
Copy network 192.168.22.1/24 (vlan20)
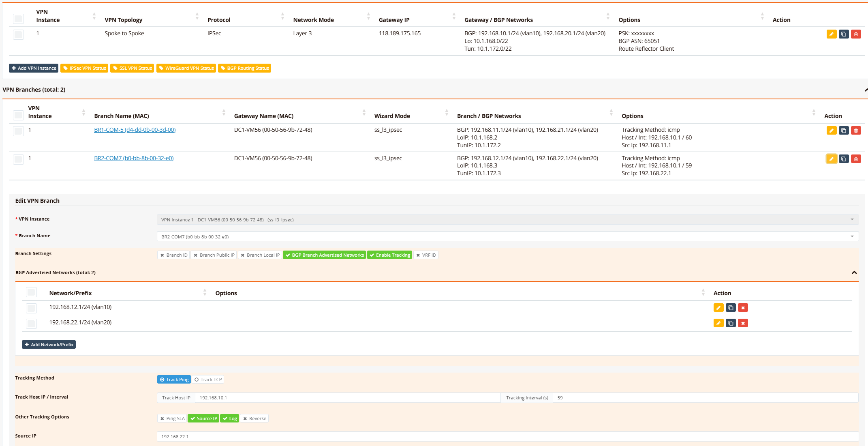pos(731,323)
